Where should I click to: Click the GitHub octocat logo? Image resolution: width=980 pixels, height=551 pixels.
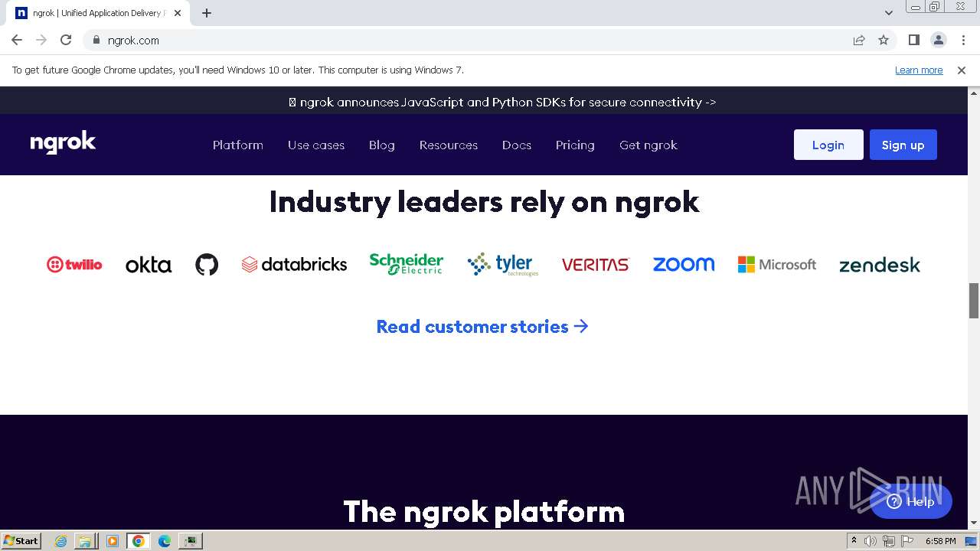pos(207,265)
